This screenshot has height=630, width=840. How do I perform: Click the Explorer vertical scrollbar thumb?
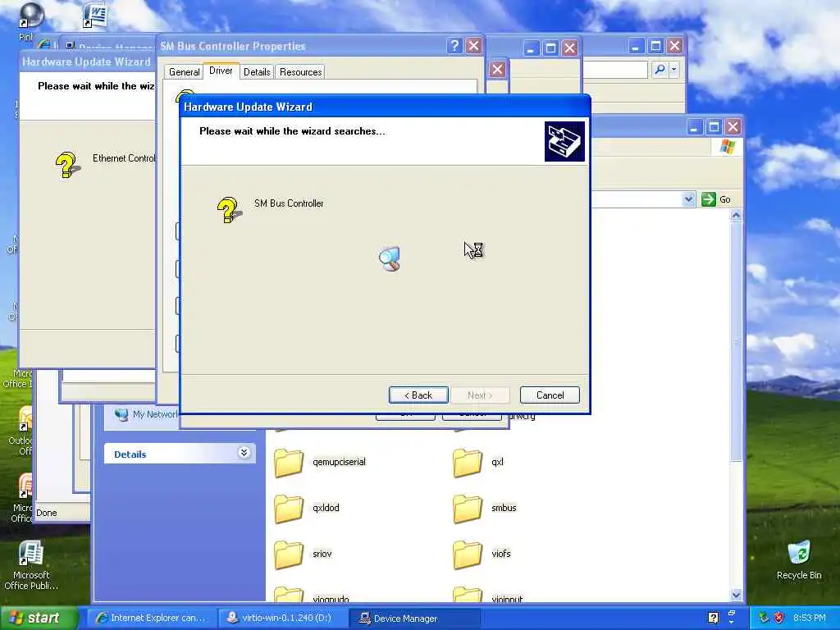coord(736,340)
